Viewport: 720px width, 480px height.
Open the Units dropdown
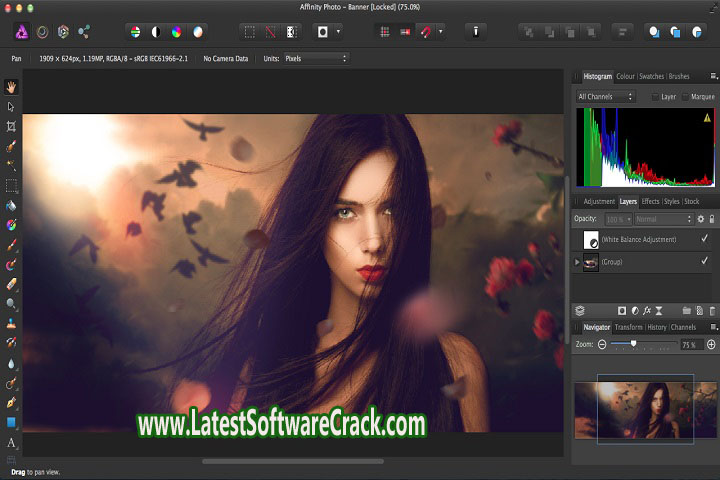point(316,59)
